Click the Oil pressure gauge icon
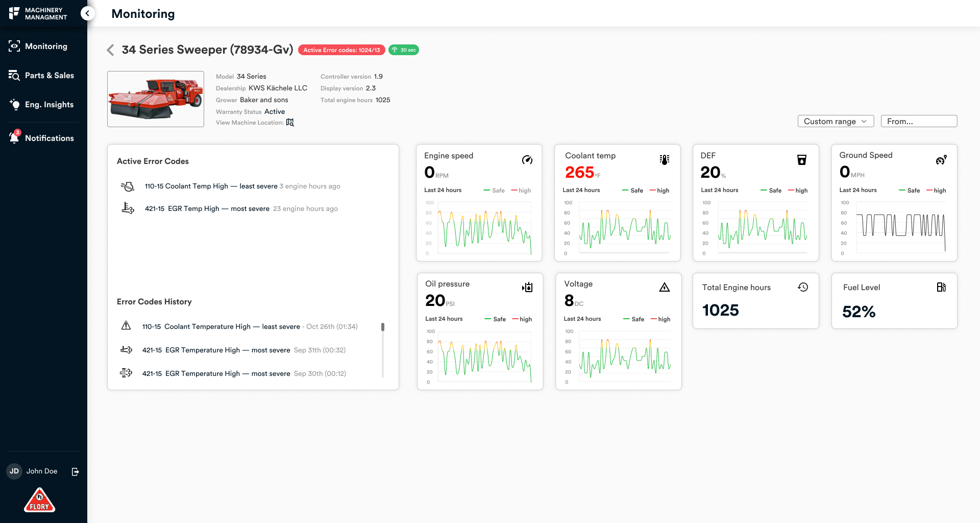This screenshot has width=980, height=523. click(527, 288)
